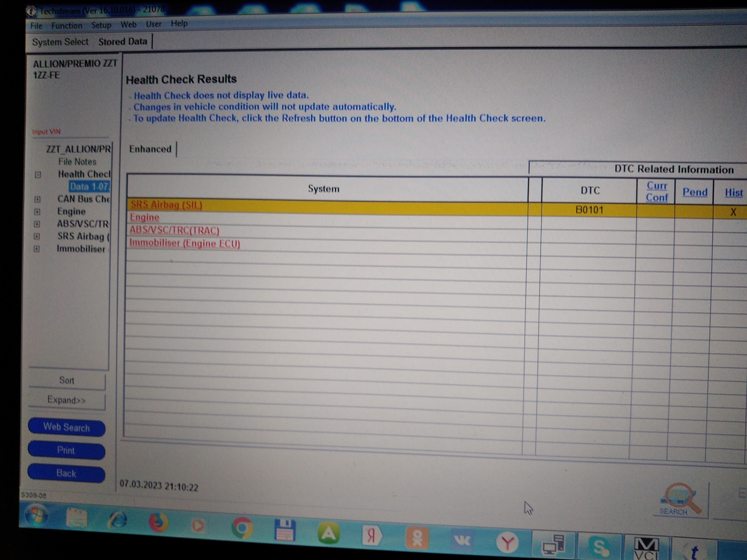747x560 pixels.
Task: Open Immobiliser (Engine ECU) link
Action: (185, 243)
